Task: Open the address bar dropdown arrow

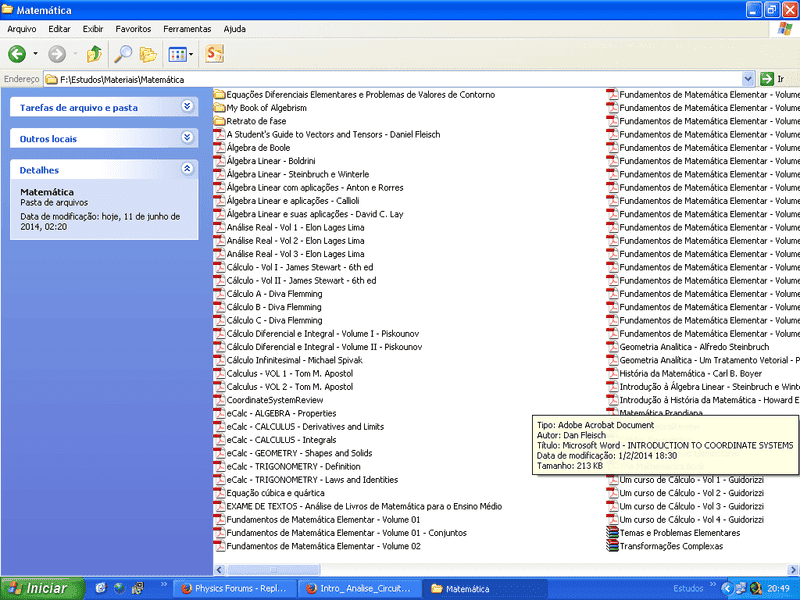Action: pyautogui.click(x=748, y=79)
